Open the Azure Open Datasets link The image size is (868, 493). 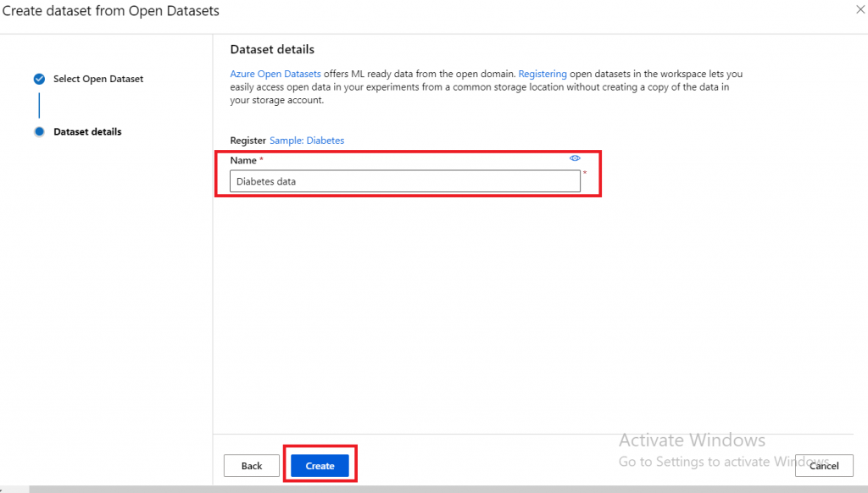(x=275, y=75)
